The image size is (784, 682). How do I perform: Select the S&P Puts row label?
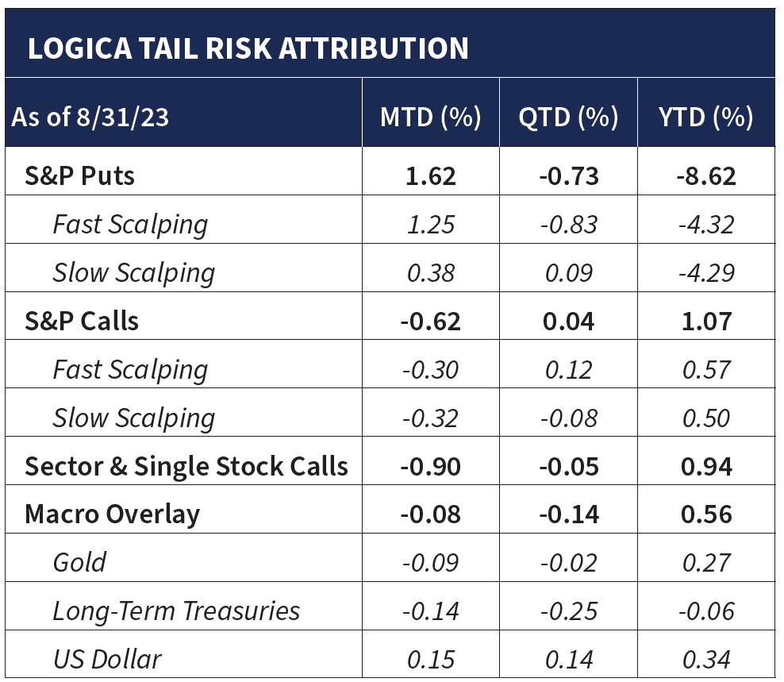(80, 175)
